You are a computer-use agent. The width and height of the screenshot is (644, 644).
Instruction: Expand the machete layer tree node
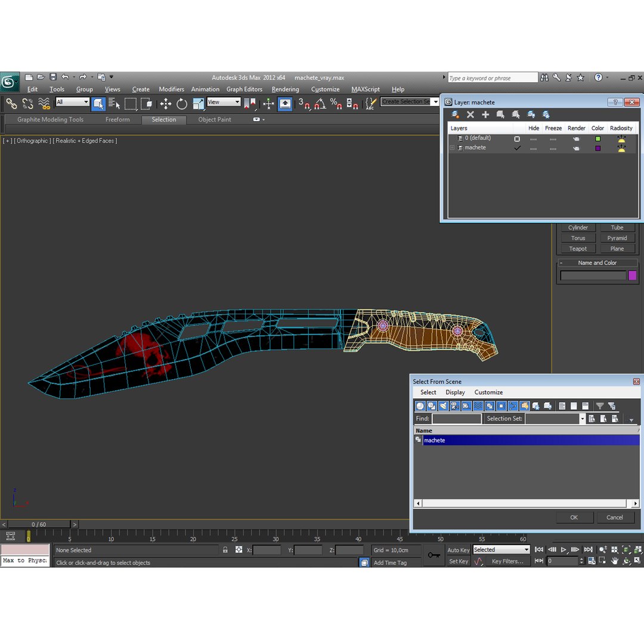[452, 147]
